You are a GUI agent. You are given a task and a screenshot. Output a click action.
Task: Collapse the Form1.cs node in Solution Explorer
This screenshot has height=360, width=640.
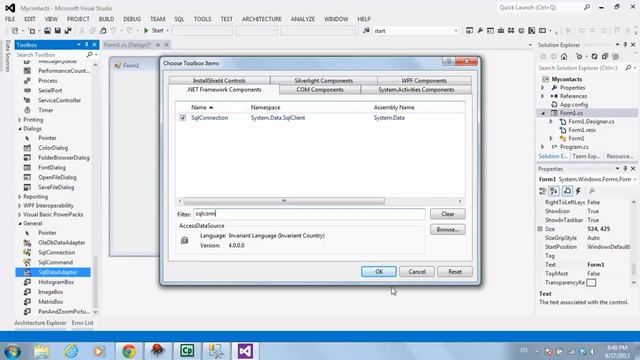tap(543, 113)
